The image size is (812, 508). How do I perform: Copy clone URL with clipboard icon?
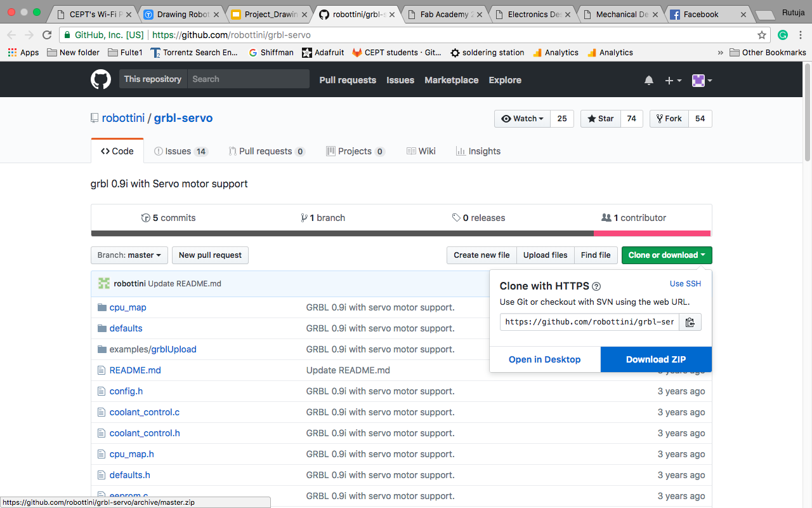pos(690,323)
